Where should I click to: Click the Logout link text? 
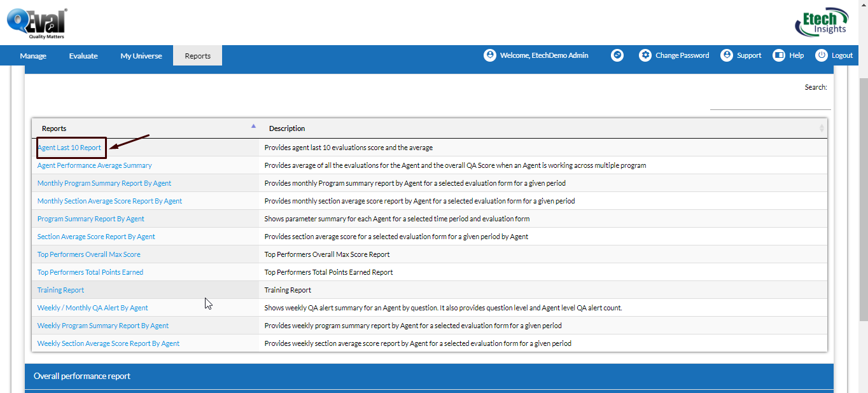tap(842, 55)
